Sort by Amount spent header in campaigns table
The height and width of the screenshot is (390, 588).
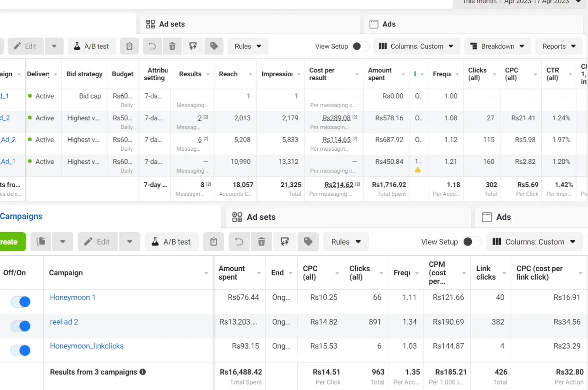point(231,272)
